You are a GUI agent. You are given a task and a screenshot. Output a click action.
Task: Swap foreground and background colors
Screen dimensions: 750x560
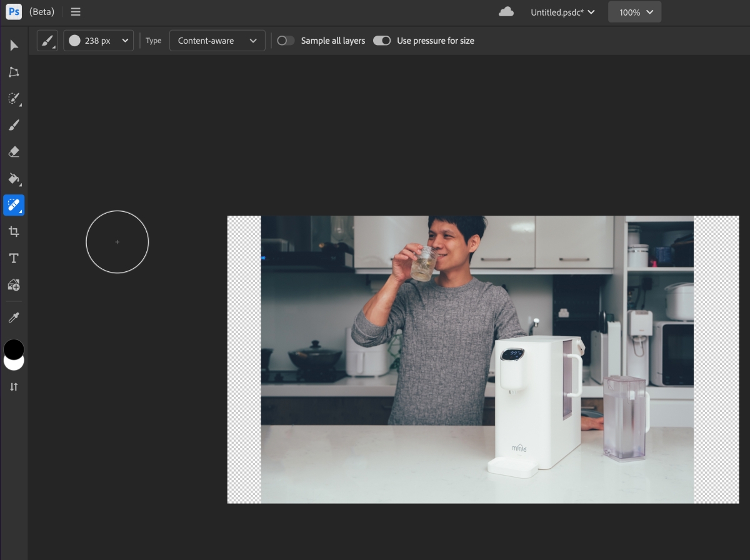[x=14, y=387]
